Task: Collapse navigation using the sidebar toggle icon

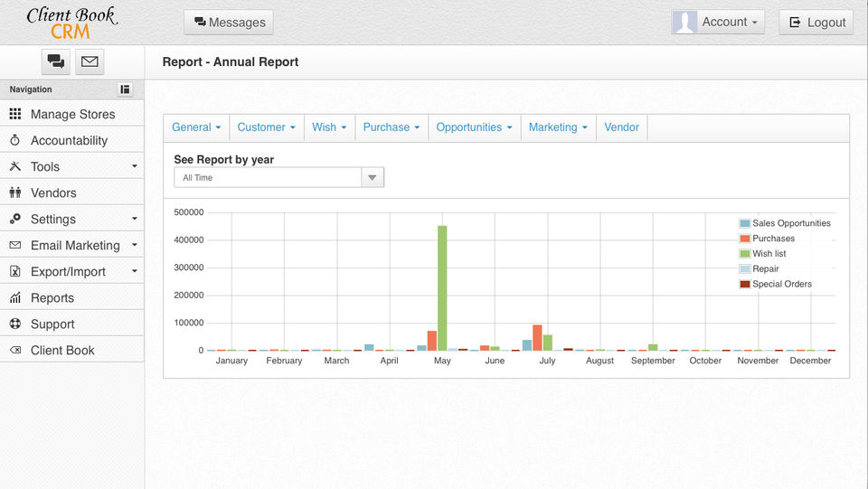Action: [x=125, y=89]
